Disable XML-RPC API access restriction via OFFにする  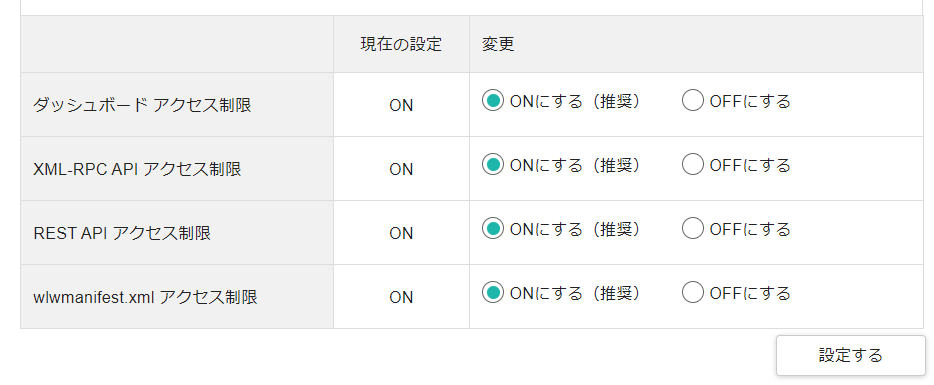pyautogui.click(x=693, y=164)
